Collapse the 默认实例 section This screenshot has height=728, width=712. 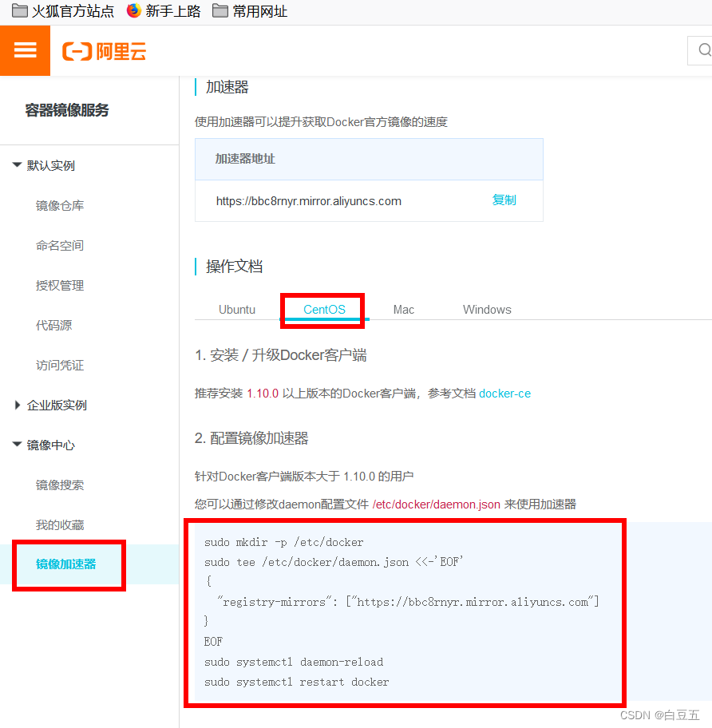[x=44, y=165]
